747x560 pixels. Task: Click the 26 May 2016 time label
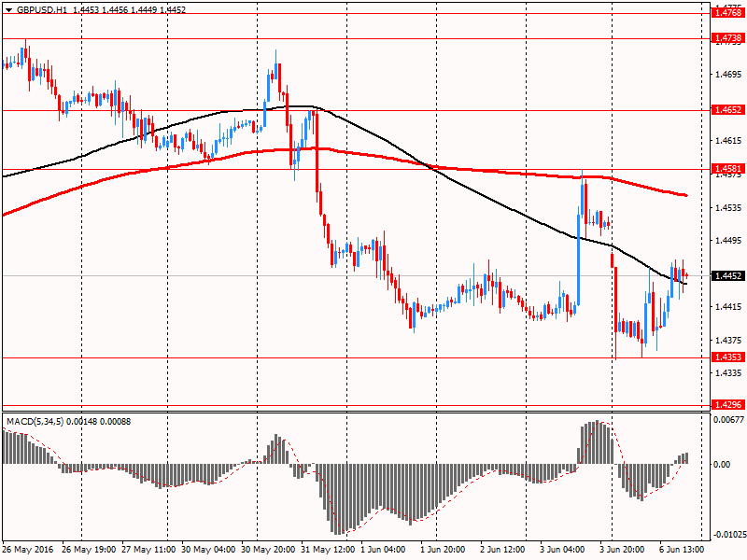(28, 550)
